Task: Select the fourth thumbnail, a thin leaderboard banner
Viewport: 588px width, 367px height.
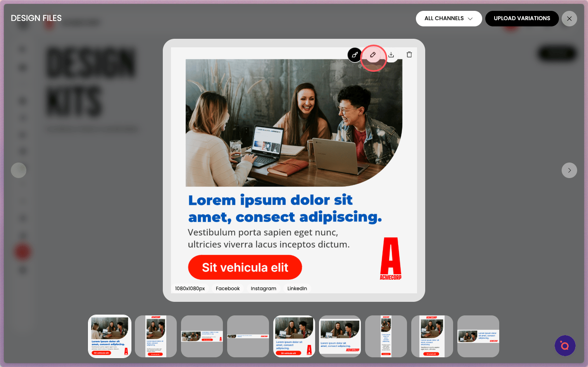Action: click(x=248, y=336)
